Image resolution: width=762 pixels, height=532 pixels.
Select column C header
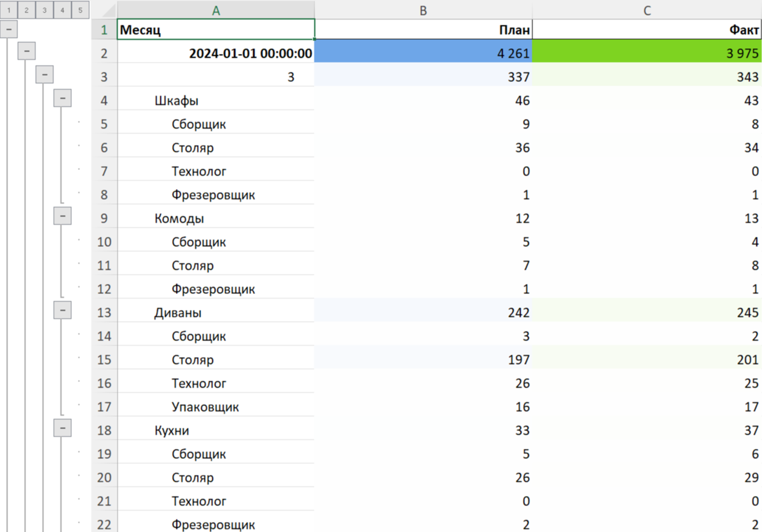[647, 10]
